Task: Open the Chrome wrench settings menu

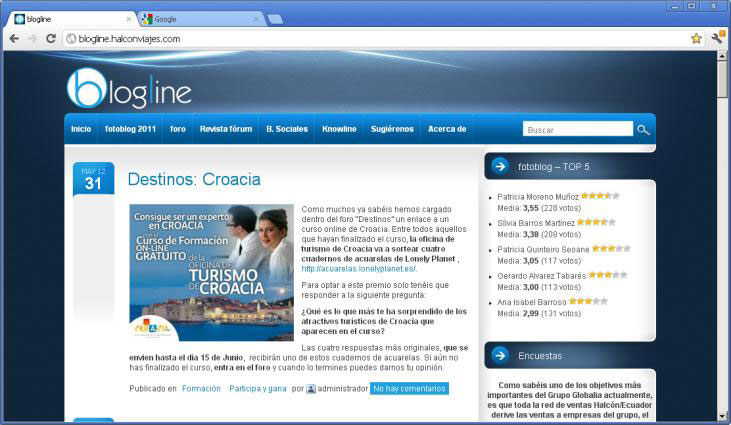Action: pyautogui.click(x=717, y=38)
